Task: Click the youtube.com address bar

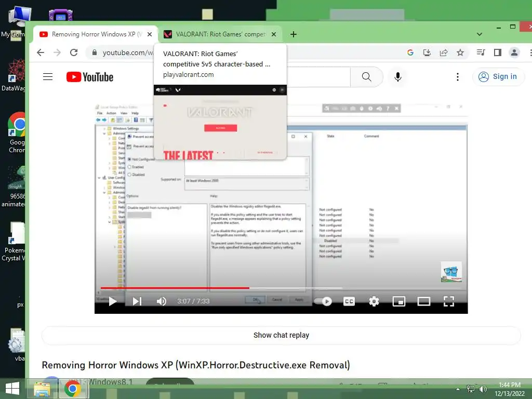Action: click(127, 52)
